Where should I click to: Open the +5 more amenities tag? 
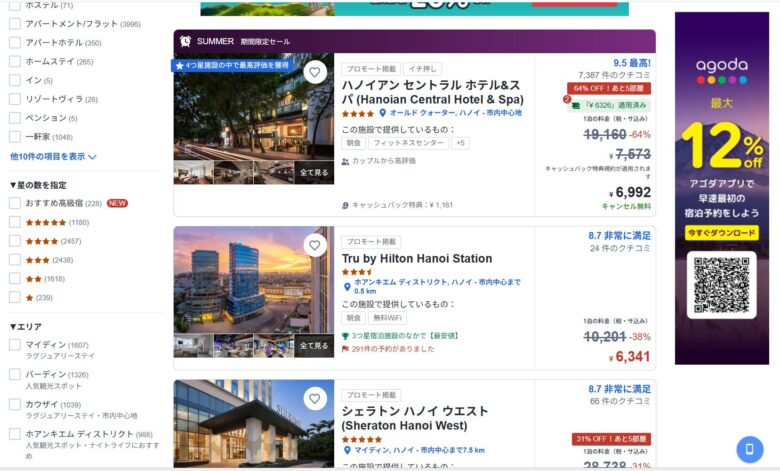click(x=460, y=143)
